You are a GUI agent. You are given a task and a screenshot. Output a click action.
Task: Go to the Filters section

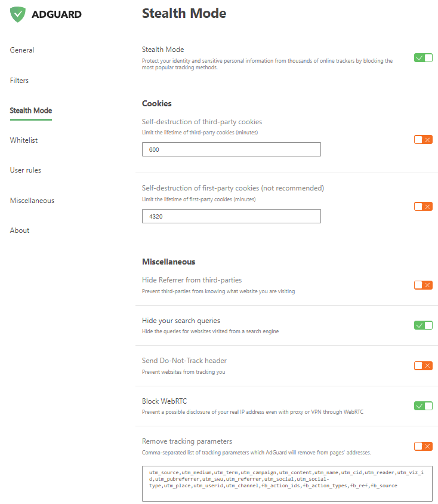point(19,81)
